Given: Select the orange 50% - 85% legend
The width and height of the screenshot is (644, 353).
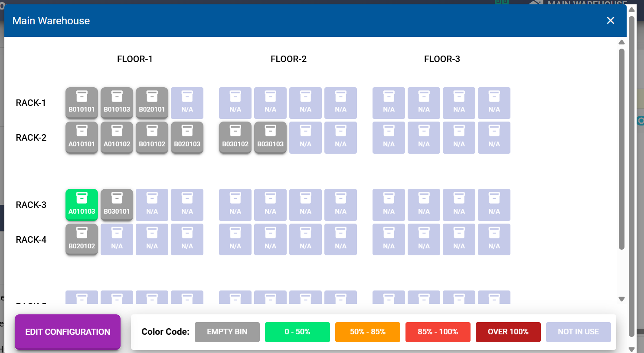Looking at the screenshot, I should click(368, 332).
